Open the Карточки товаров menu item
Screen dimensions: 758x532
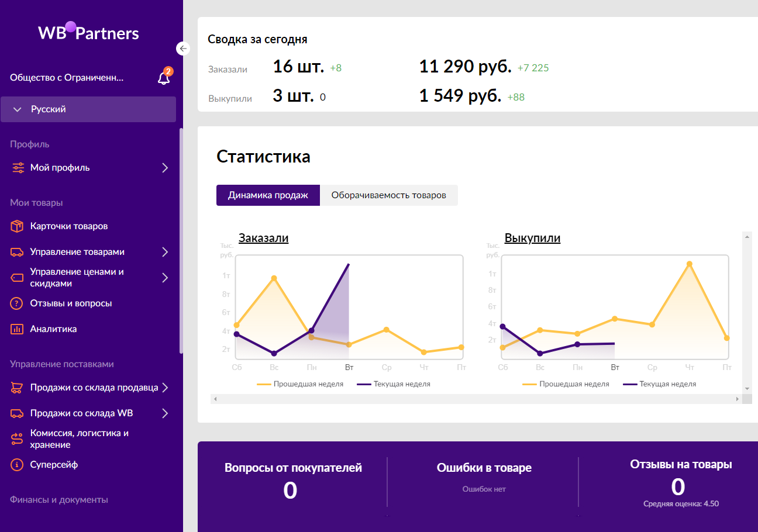[x=69, y=226]
